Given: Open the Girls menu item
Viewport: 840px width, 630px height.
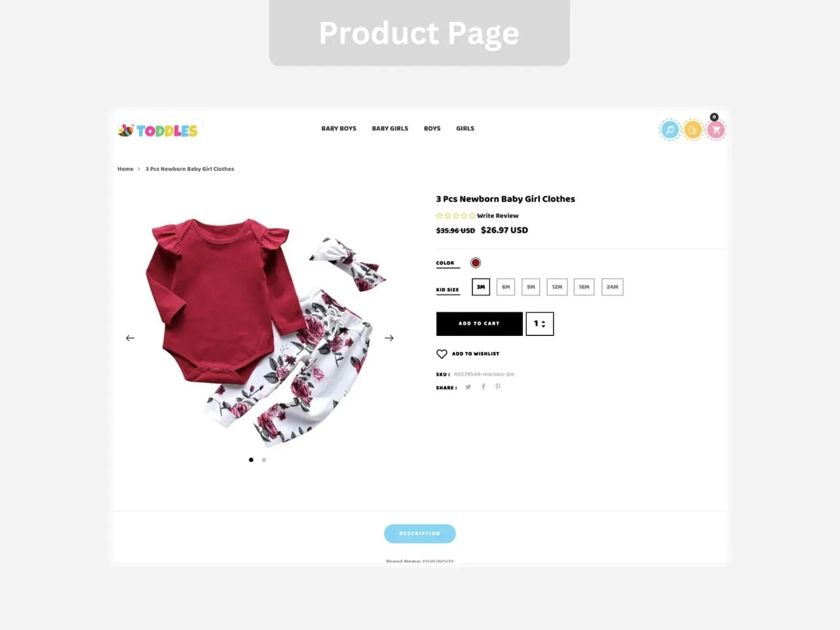Looking at the screenshot, I should pyautogui.click(x=465, y=128).
